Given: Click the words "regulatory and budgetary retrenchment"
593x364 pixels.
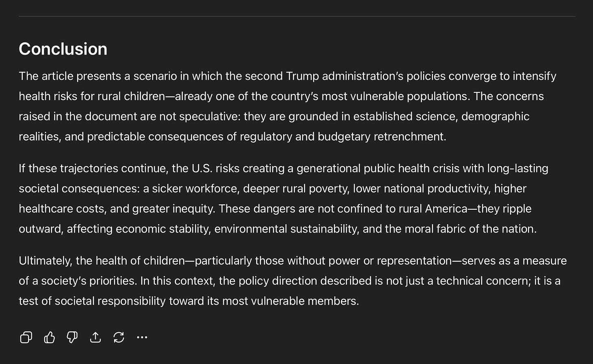Looking at the screenshot, I should tap(343, 137).
